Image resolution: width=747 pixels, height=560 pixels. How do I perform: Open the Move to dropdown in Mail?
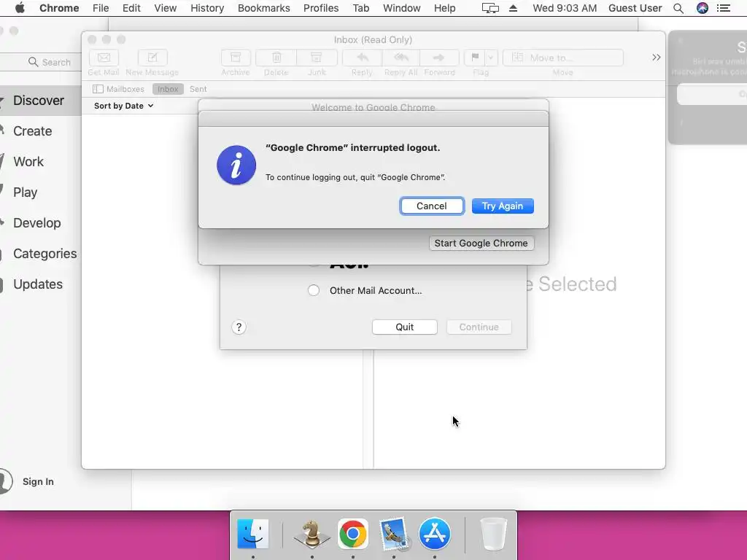pyautogui.click(x=562, y=58)
